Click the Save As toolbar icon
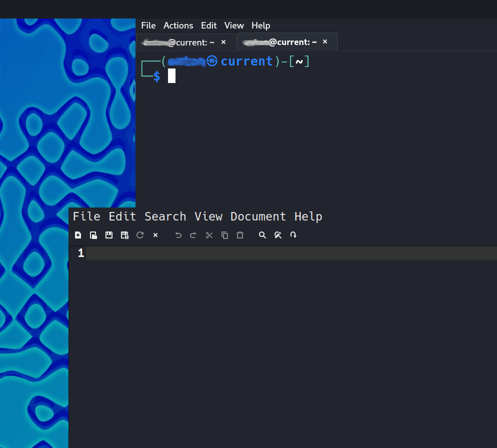Screen dimensions: 497x448 click(124, 235)
